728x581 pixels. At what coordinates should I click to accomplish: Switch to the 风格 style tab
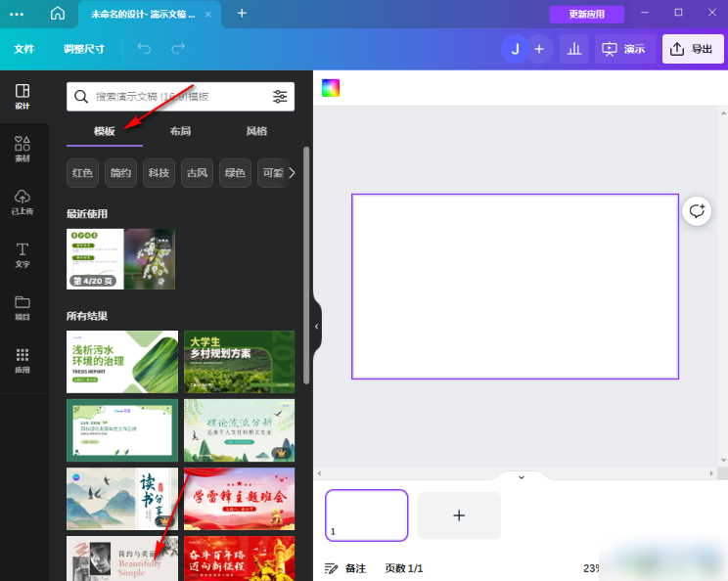coord(256,131)
